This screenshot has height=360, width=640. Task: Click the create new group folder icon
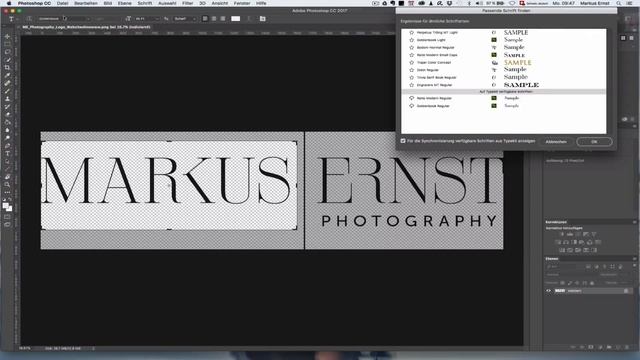(x=609, y=347)
